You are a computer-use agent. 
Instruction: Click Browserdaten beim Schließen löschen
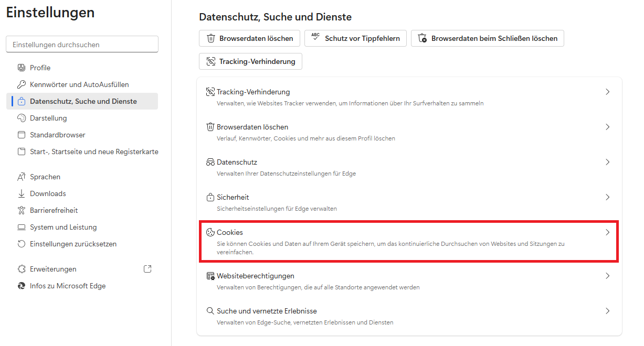487,38
